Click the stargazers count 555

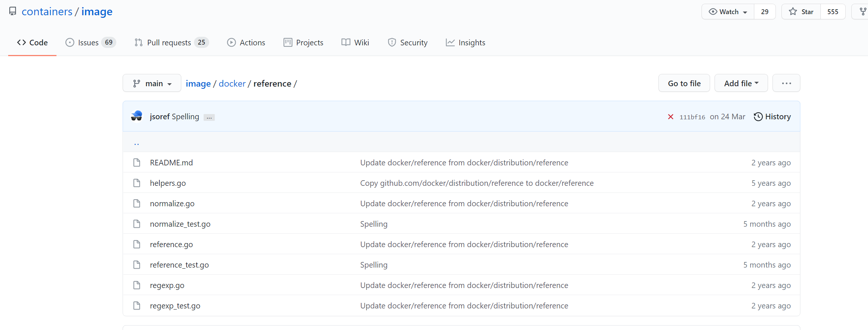pos(833,12)
